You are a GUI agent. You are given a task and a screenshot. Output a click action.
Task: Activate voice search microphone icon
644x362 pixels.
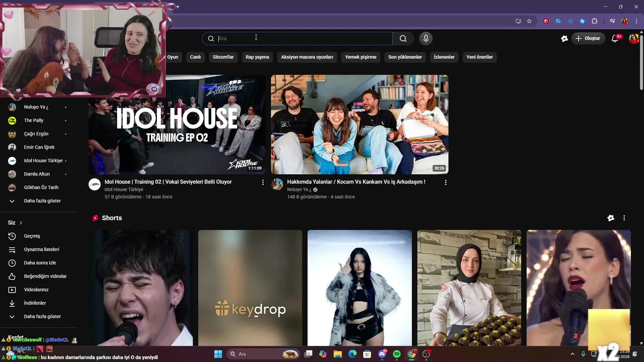[x=426, y=38]
